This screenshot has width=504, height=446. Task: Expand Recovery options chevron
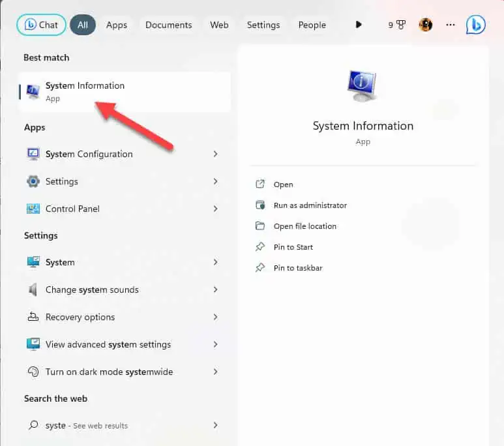point(215,317)
